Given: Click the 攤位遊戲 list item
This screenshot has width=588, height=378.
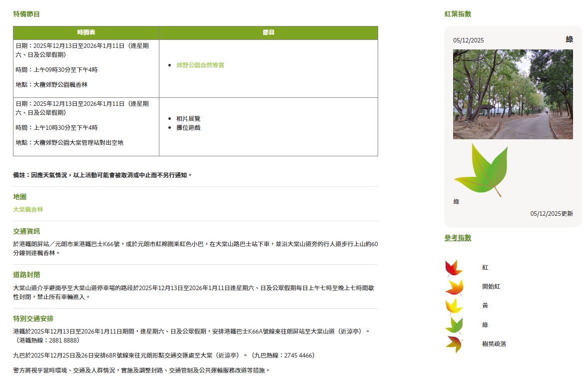Looking at the screenshot, I should [188, 128].
